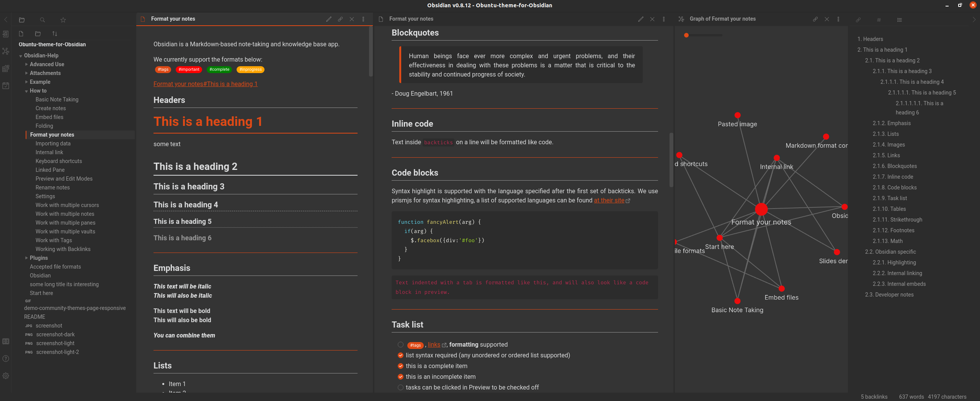Open more options of graph pane
The height and width of the screenshot is (401, 980).
(x=838, y=19)
